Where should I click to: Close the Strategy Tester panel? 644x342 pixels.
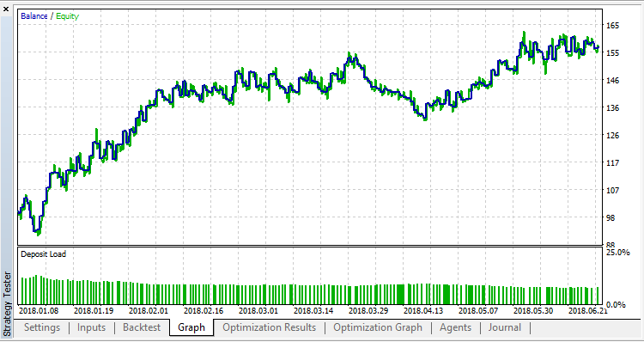click(6, 9)
